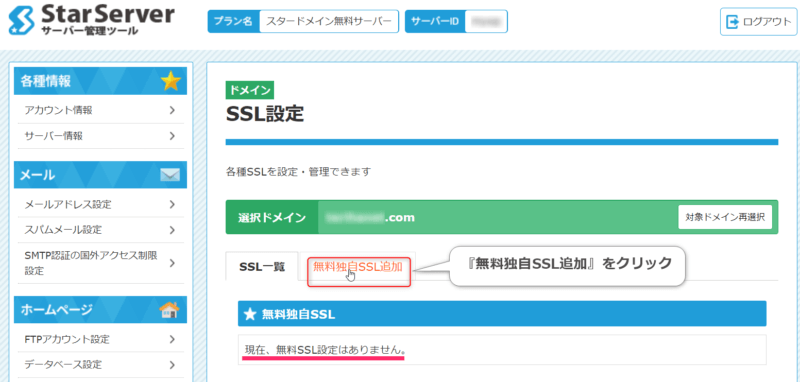Click the 各種SSLを設定・管理できます description
The image size is (800, 382).
pyautogui.click(x=298, y=172)
